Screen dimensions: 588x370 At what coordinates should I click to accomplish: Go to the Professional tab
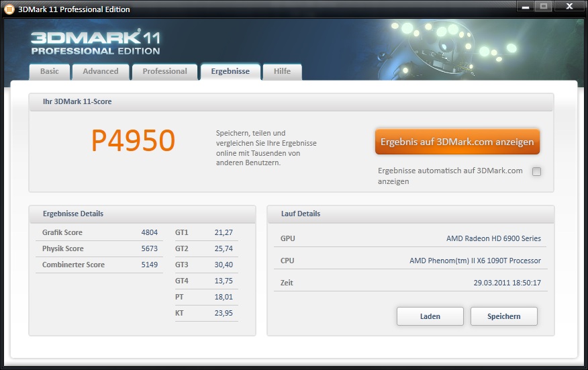click(x=164, y=71)
